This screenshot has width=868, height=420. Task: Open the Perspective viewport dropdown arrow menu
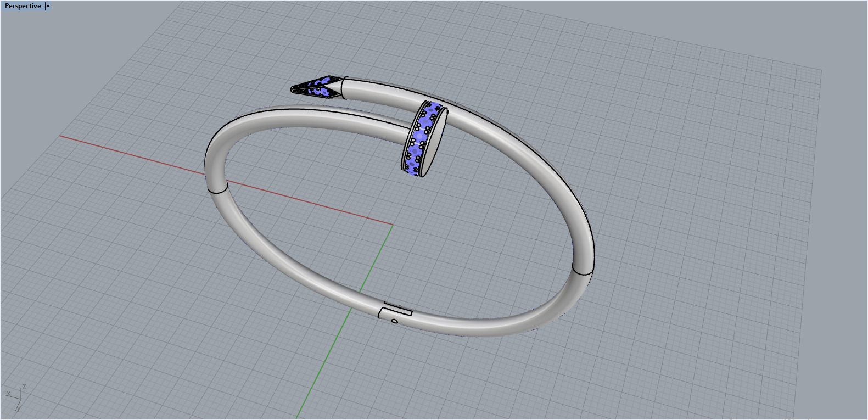point(48,6)
